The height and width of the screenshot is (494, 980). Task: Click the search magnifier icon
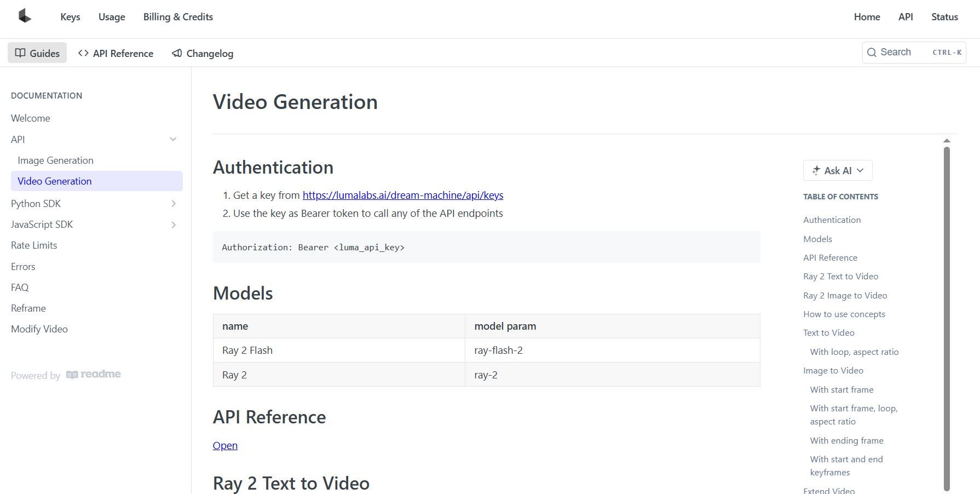pos(872,53)
